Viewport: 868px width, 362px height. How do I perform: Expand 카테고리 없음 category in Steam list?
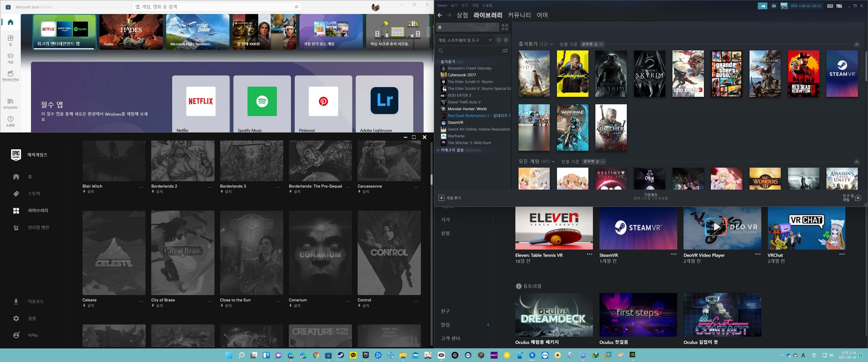(x=438, y=150)
